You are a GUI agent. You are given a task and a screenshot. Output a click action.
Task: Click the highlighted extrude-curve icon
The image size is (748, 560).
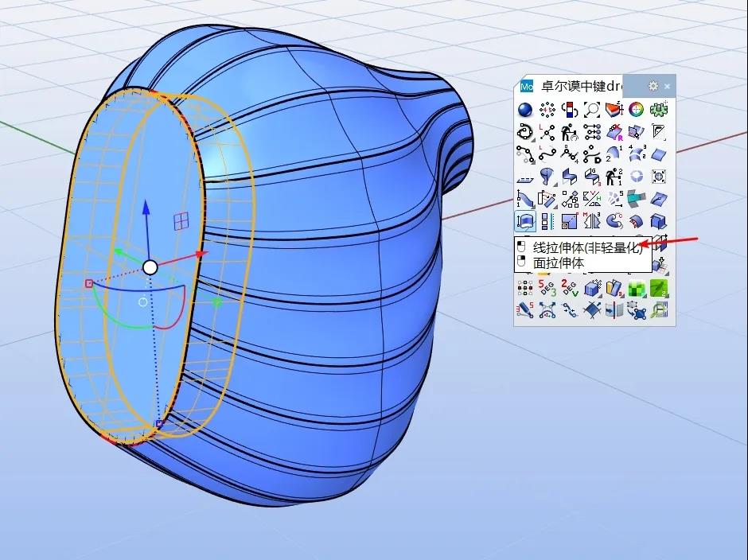coord(524,222)
